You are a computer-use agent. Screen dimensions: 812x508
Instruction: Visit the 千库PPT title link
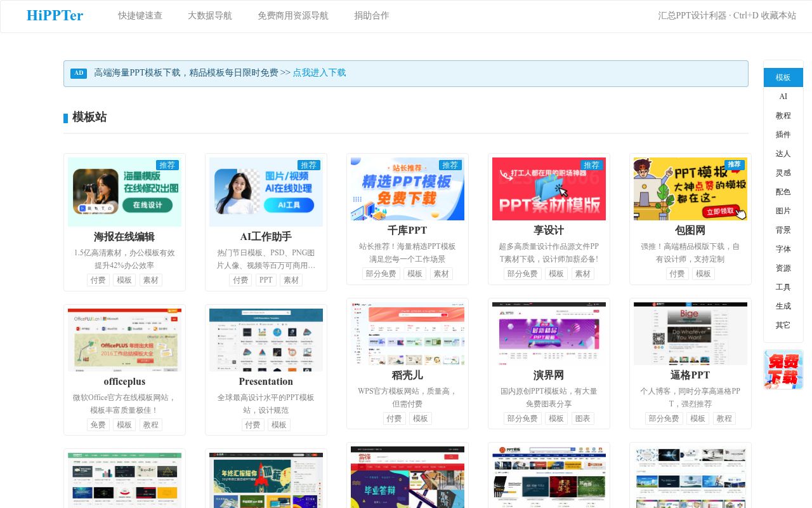[407, 231]
